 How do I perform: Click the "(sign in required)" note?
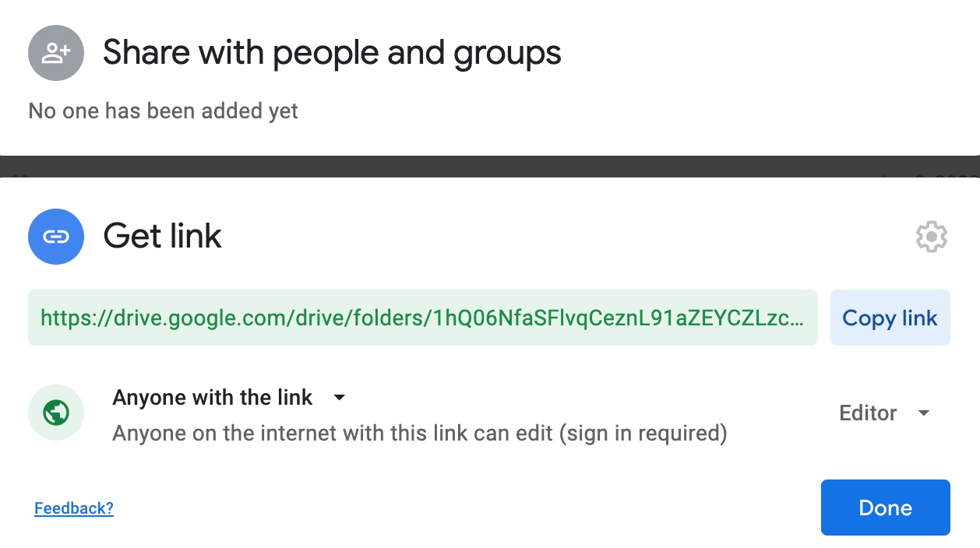[642, 433]
